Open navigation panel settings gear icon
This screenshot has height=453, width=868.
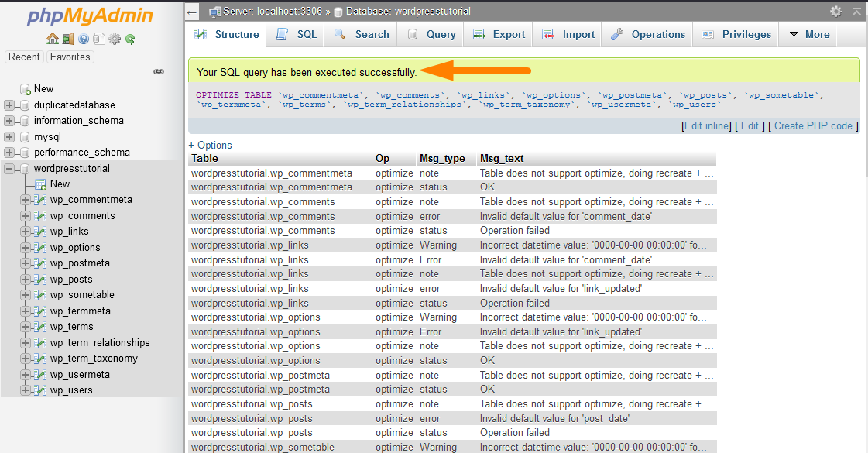115,39
